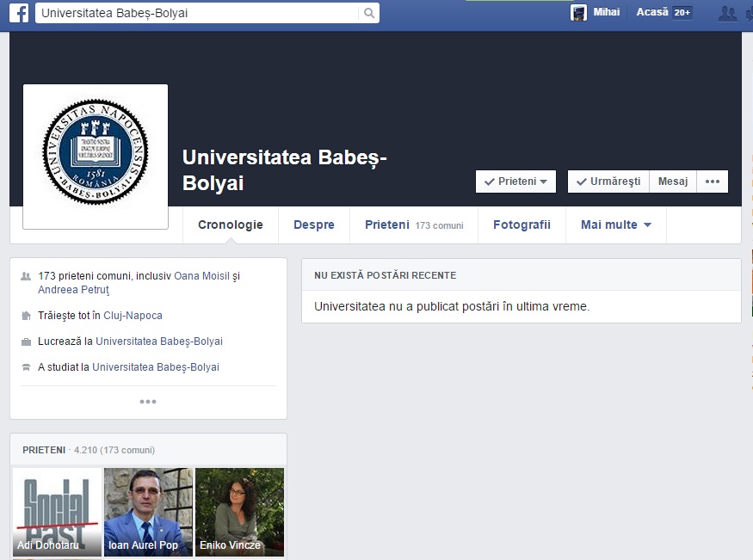Open the Despre tab
Screen dimensions: 753x560
(314, 225)
